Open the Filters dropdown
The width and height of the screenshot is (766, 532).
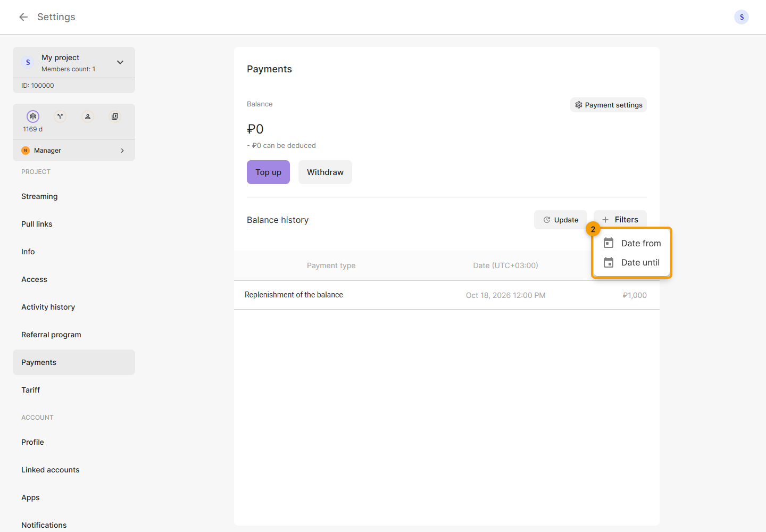coord(620,220)
